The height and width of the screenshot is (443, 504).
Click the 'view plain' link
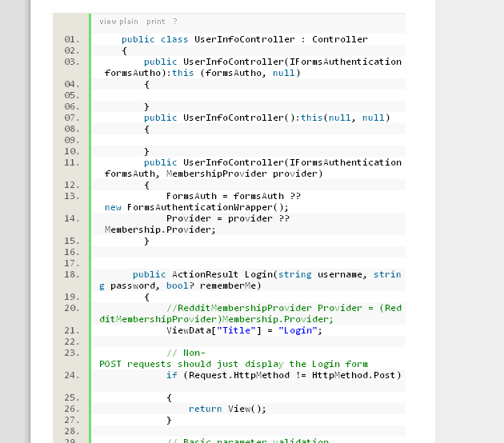tap(118, 22)
